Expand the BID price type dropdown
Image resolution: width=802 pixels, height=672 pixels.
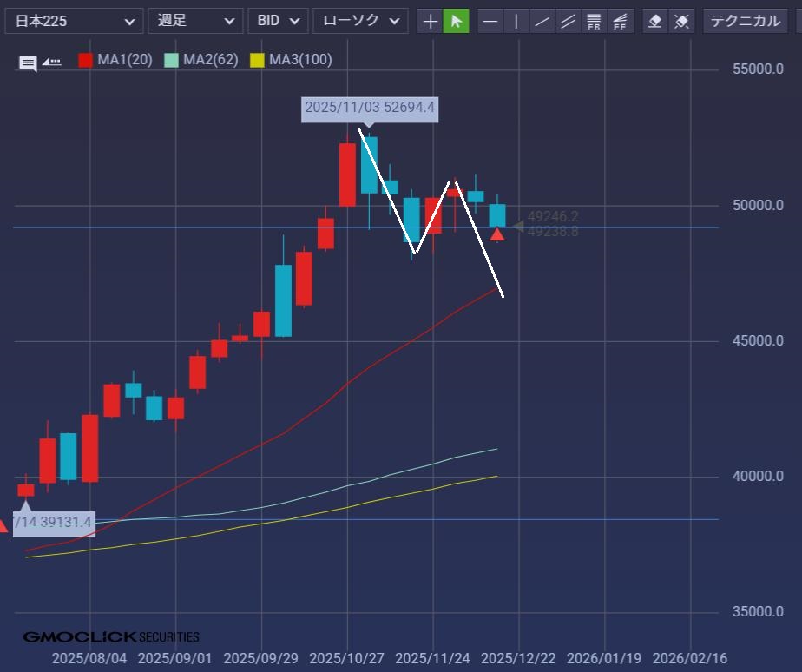point(278,21)
